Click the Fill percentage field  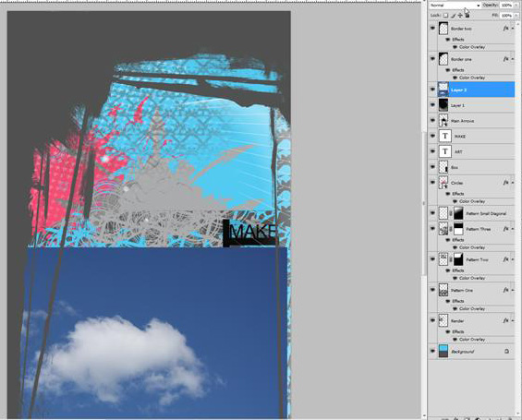(x=506, y=16)
